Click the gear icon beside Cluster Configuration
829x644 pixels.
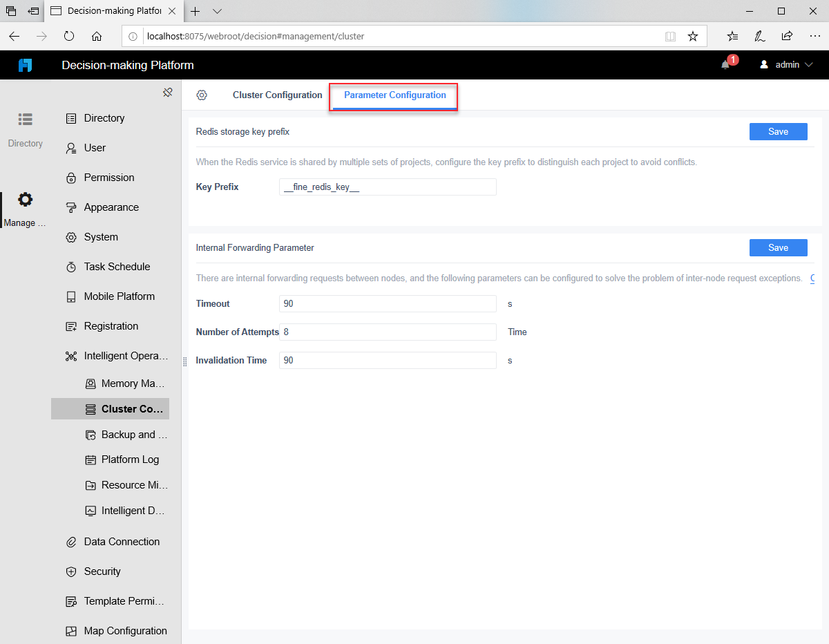tap(202, 95)
